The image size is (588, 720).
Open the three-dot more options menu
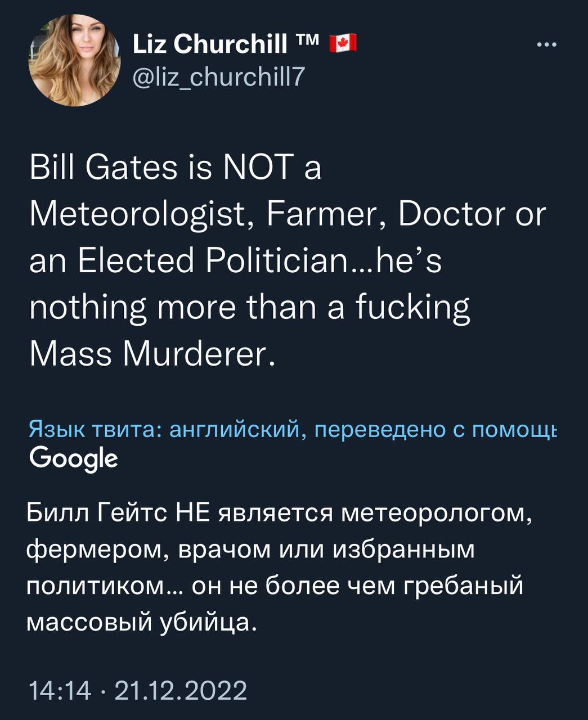coord(546,45)
